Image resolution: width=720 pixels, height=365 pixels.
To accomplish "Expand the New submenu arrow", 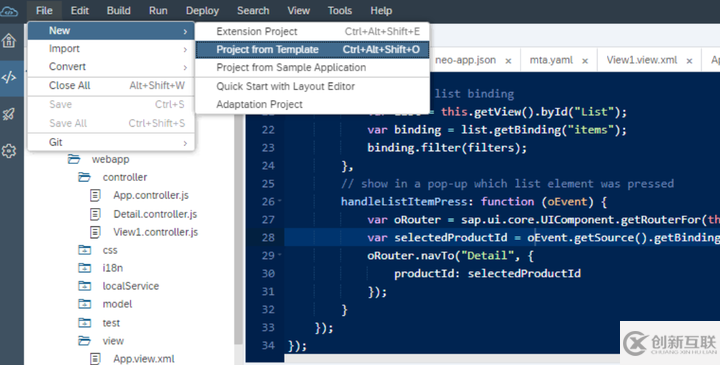I will 185,31.
